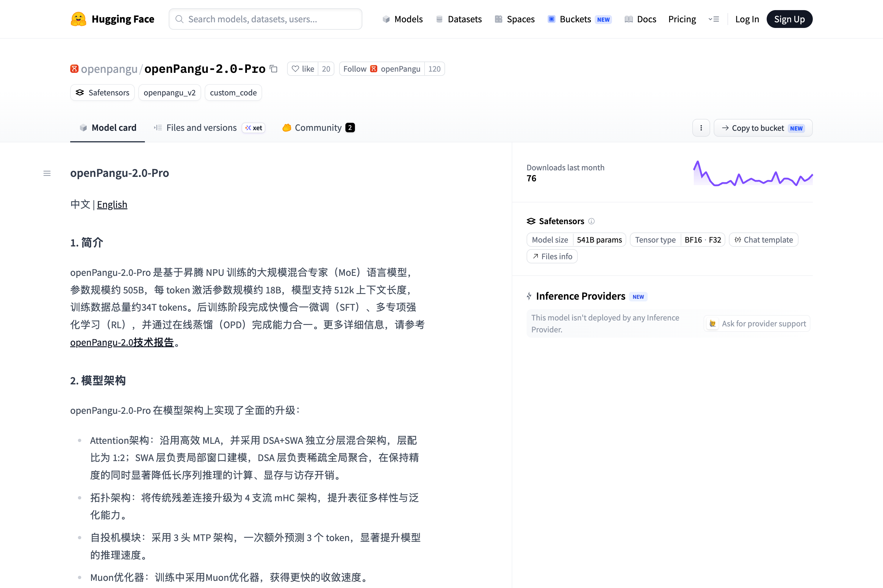
Task: Focus the search models input field
Action: point(265,19)
